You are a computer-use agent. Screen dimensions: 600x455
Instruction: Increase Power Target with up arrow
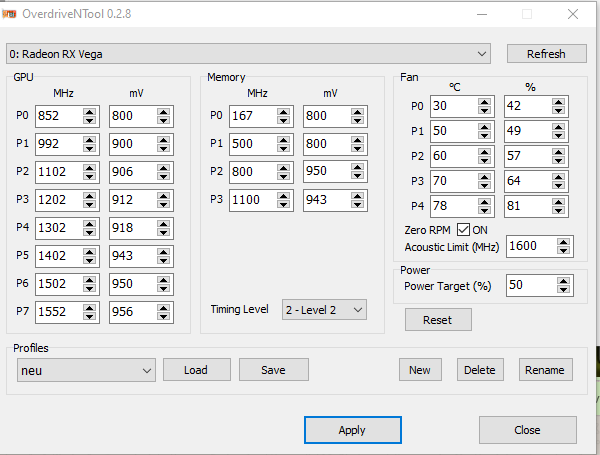[563, 281]
